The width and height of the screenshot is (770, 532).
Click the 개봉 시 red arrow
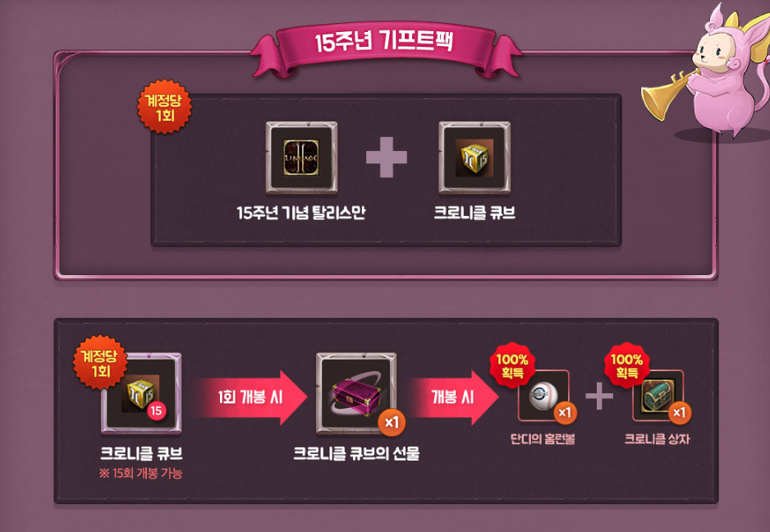[x=452, y=397]
